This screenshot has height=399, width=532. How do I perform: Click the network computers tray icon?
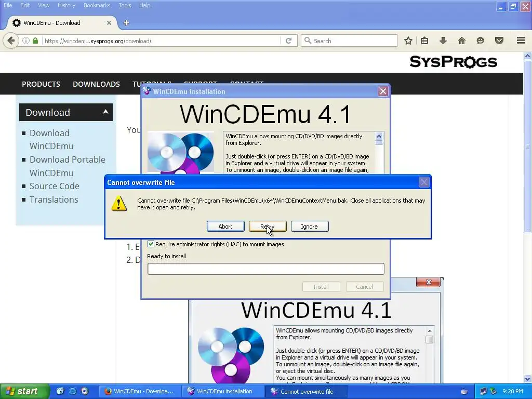click(x=483, y=391)
